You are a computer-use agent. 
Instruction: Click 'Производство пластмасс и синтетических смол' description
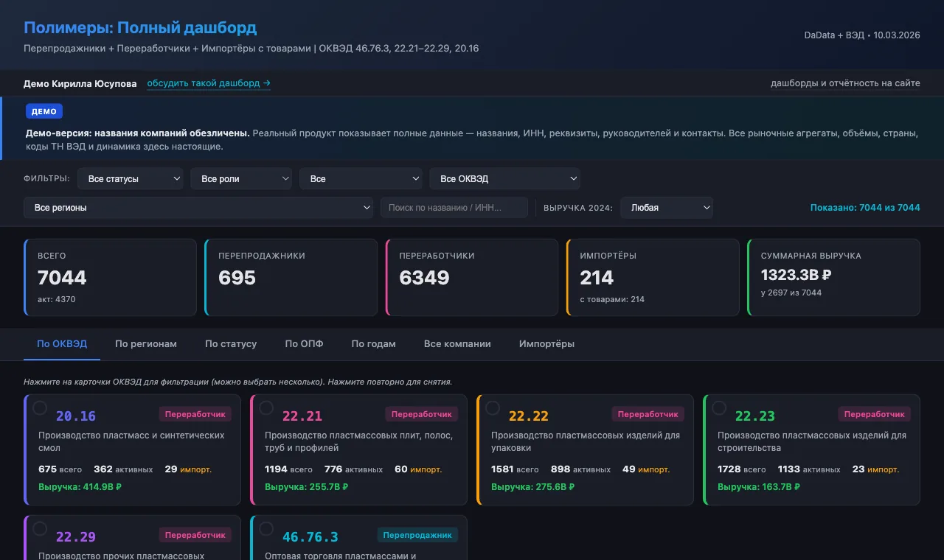tap(131, 441)
